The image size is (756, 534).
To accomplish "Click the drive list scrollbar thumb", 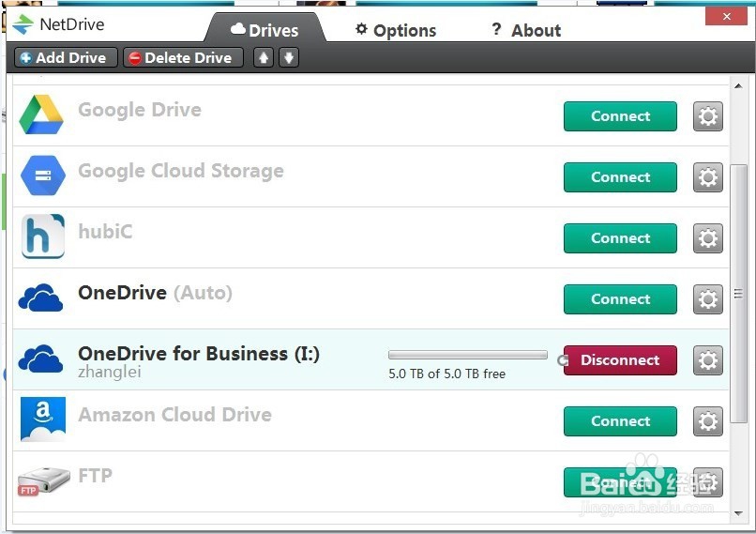I will tap(738, 294).
